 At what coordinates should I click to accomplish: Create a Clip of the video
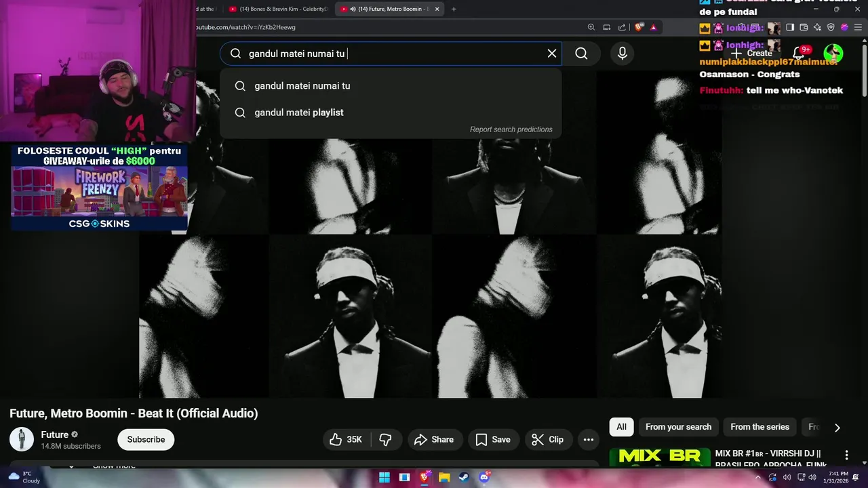click(x=548, y=440)
